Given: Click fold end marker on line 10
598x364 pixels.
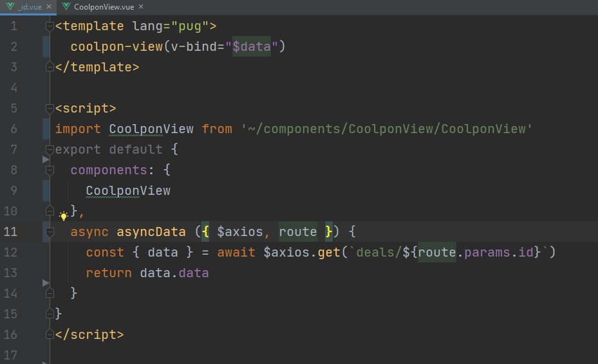Looking at the screenshot, I should pos(50,211).
